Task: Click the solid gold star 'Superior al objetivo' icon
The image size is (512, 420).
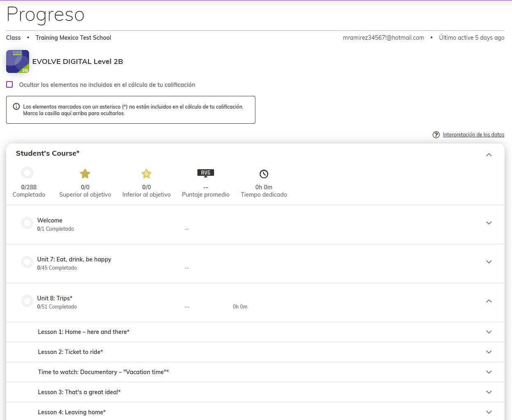Action: tap(85, 174)
